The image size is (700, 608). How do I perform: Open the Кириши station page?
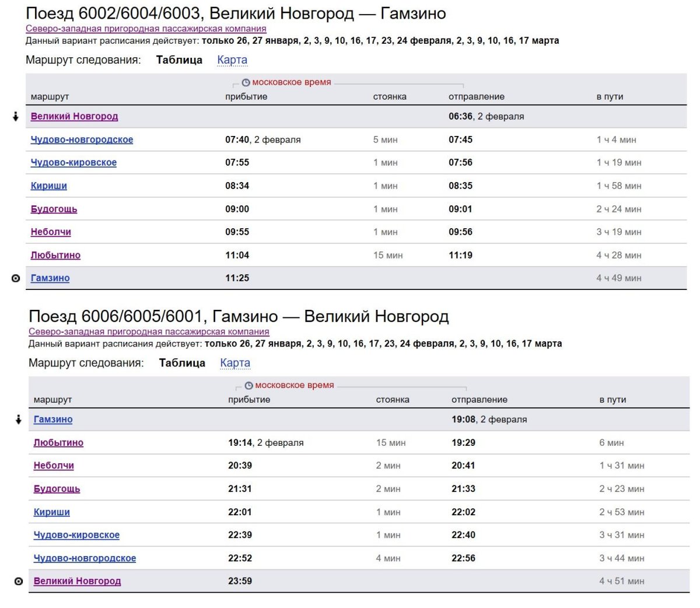tap(50, 185)
